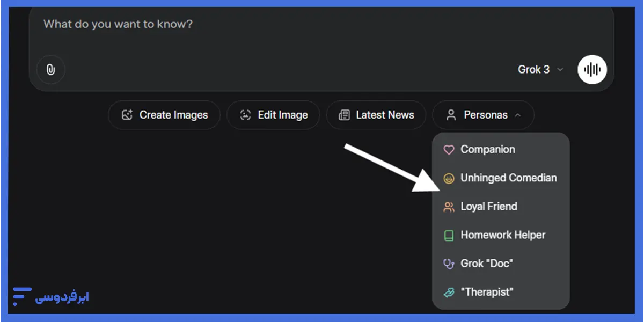Click the person icon in Personas button
Image resolution: width=644 pixels, height=322 pixels.
tap(451, 115)
